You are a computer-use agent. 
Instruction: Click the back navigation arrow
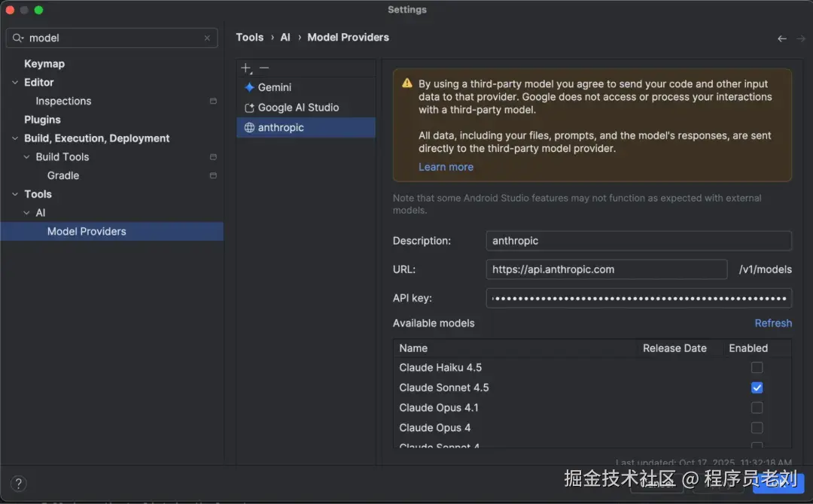782,38
